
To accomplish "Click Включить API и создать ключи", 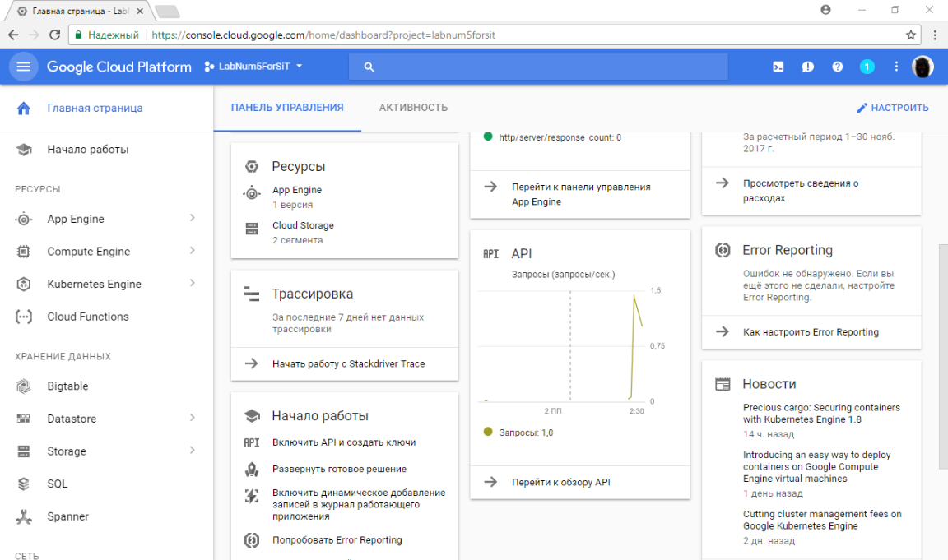I will [x=344, y=442].
